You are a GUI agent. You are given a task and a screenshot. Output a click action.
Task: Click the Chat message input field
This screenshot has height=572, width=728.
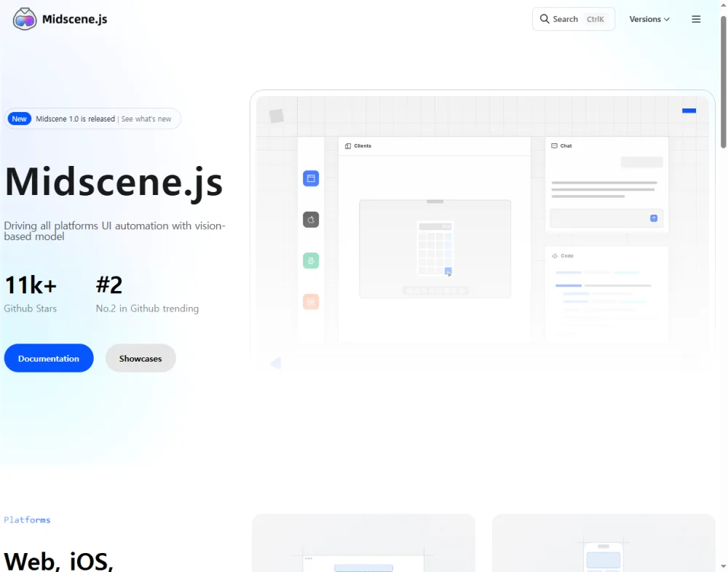point(598,218)
